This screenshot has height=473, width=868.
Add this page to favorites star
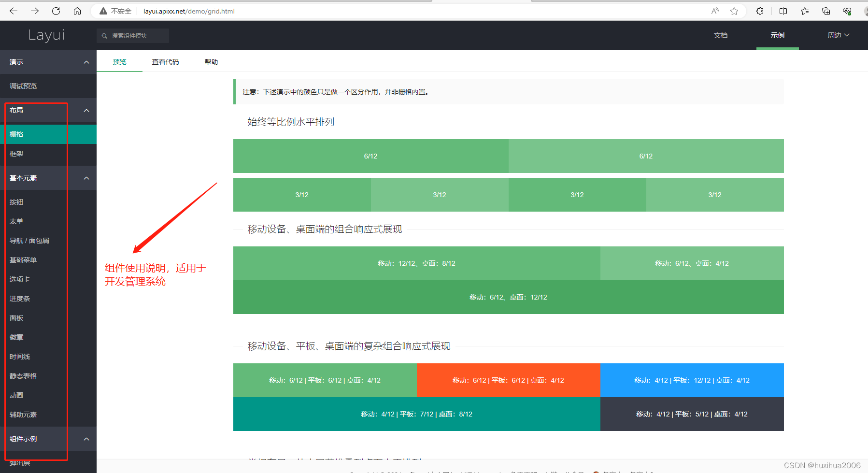[734, 11]
